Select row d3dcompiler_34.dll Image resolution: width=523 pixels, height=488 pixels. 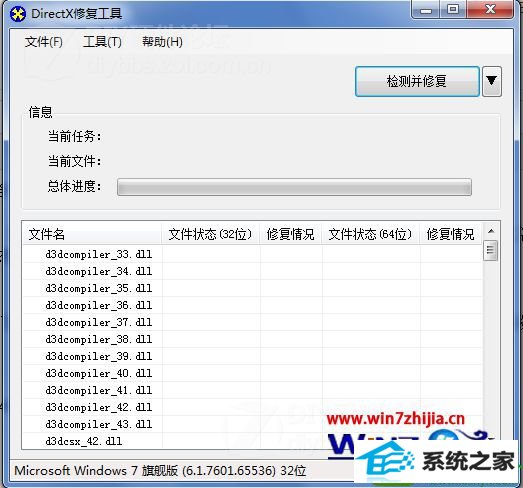tap(252, 271)
